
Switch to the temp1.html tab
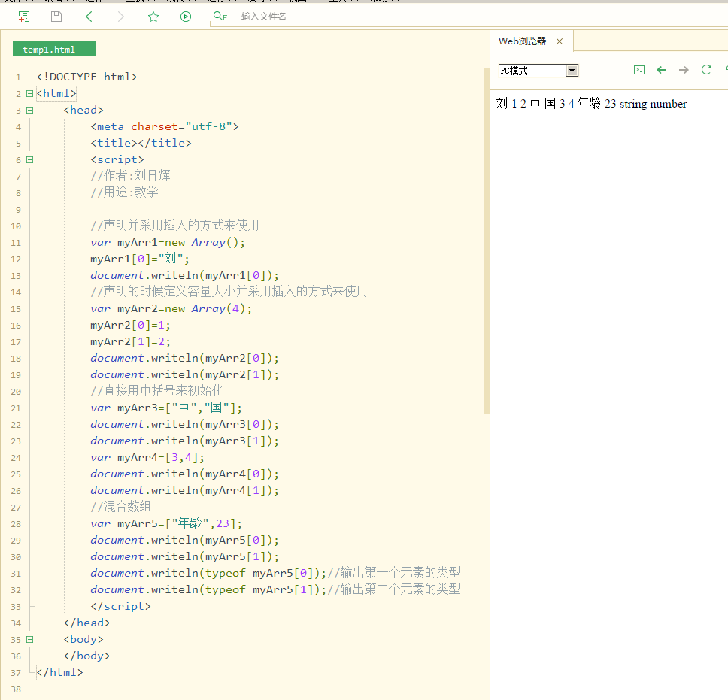[x=53, y=48]
